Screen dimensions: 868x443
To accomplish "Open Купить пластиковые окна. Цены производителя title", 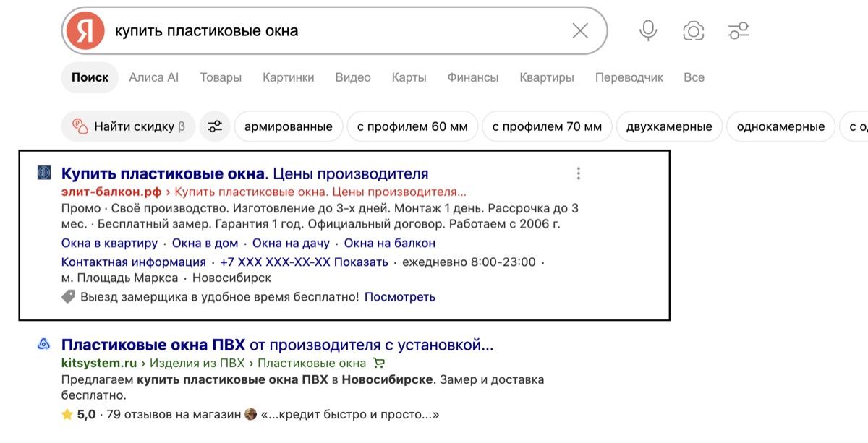I will tap(245, 173).
